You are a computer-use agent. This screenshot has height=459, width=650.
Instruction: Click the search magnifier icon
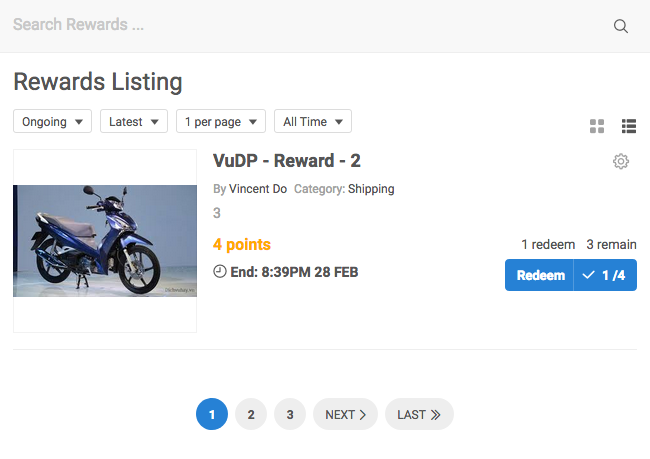[x=621, y=26]
